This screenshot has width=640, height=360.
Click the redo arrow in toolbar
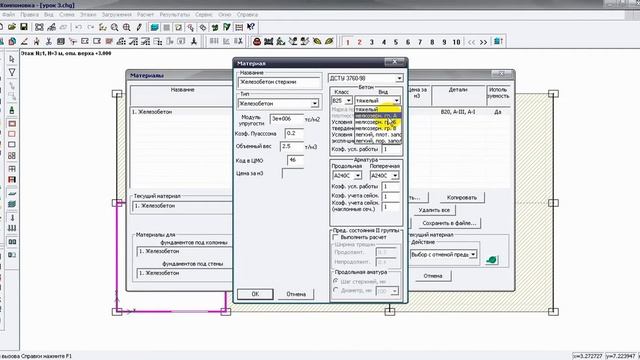coord(90,27)
